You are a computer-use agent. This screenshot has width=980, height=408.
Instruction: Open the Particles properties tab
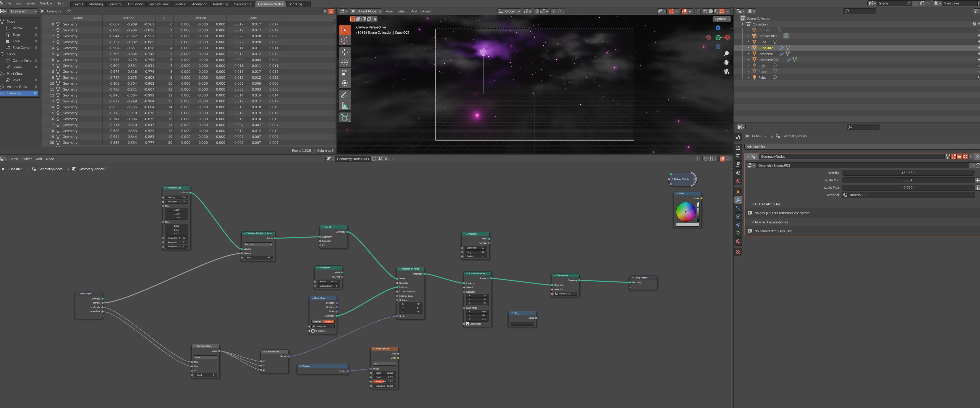click(738, 208)
